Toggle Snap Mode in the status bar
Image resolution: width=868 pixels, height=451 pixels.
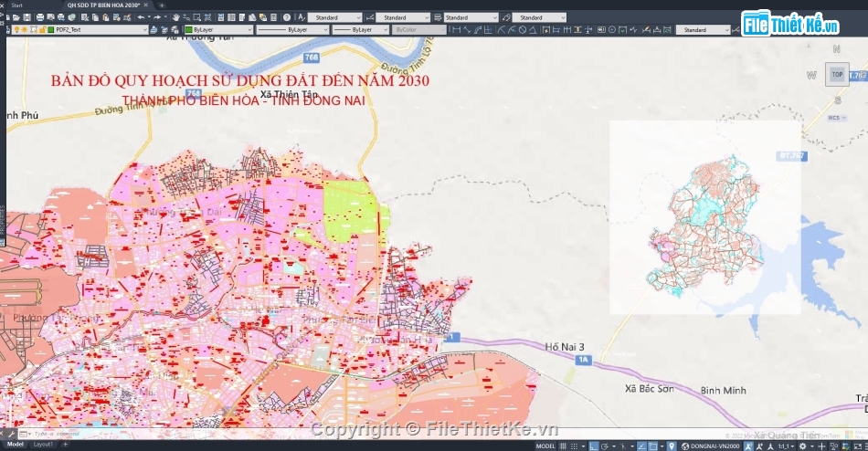click(x=574, y=446)
